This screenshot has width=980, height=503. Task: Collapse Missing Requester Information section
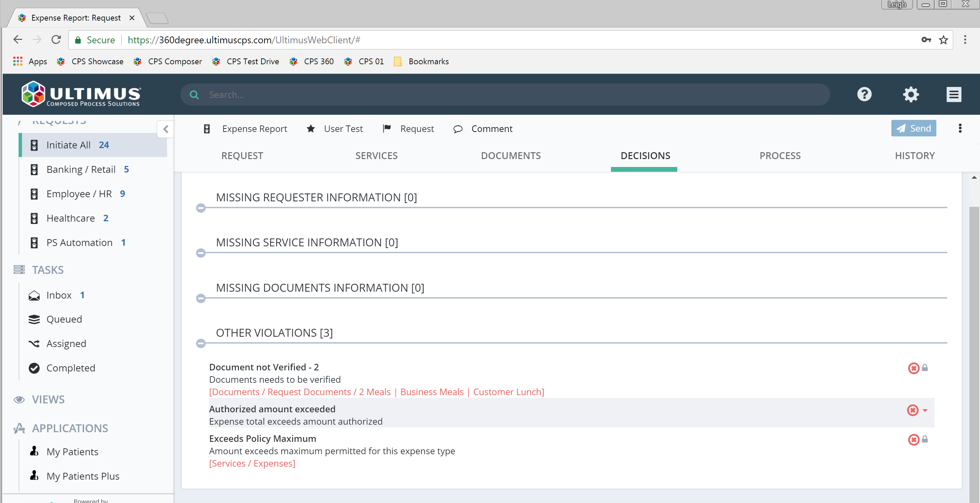[x=200, y=208]
